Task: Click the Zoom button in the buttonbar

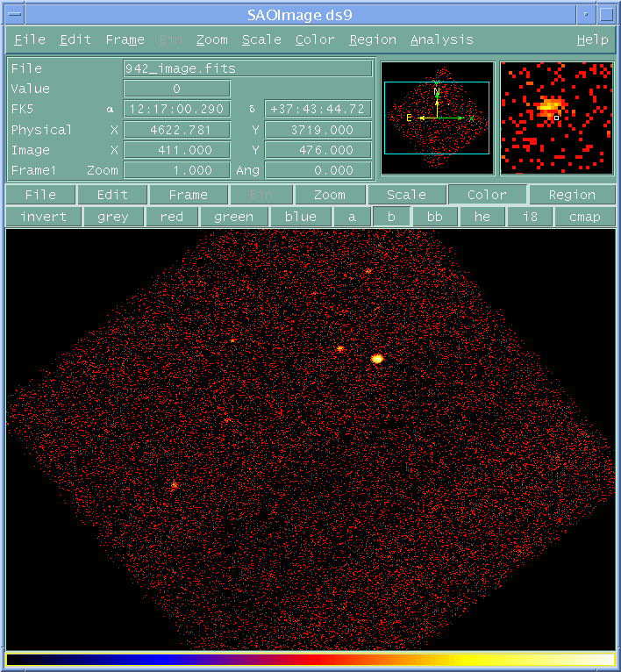Action: coord(330,195)
